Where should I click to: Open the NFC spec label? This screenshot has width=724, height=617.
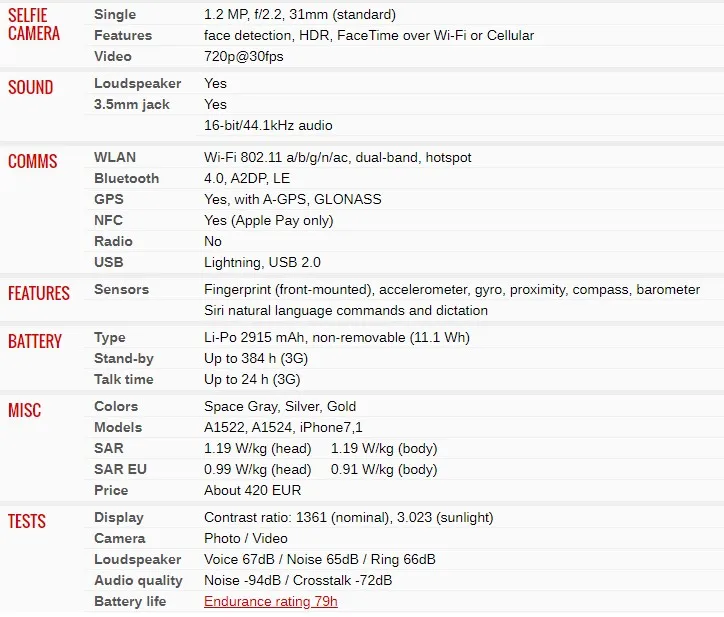point(108,220)
